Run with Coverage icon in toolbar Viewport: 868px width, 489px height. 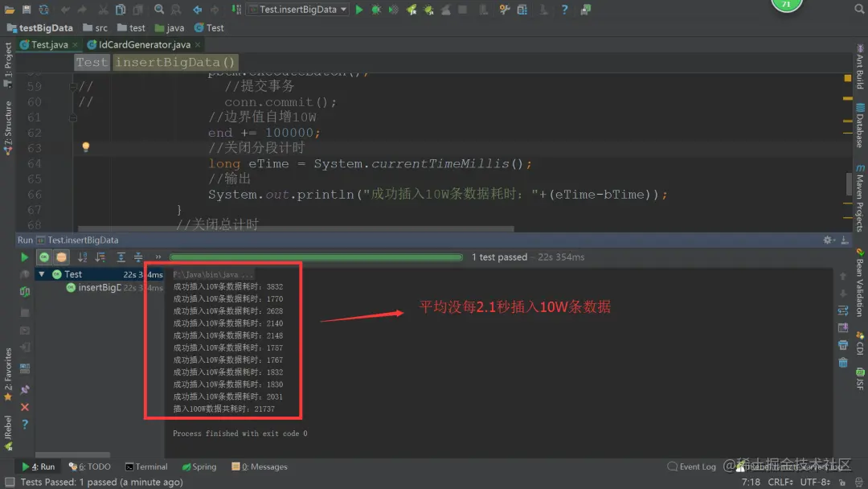click(393, 10)
